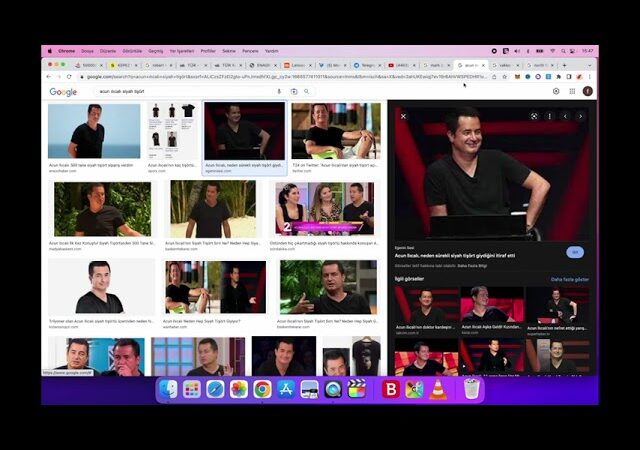
Task: Click the magnifier search button
Action: [x=308, y=91]
